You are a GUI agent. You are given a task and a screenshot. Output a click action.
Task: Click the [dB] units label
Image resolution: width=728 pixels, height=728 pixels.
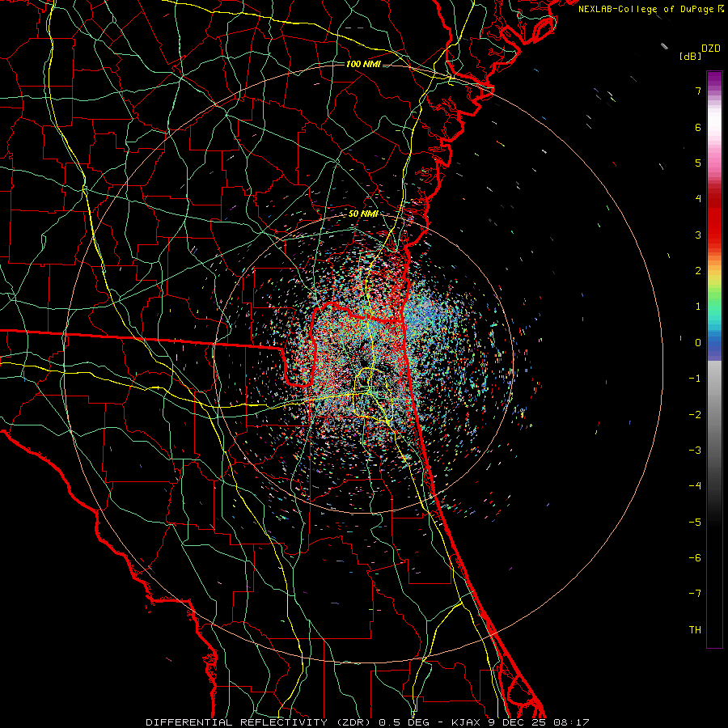pos(691,56)
